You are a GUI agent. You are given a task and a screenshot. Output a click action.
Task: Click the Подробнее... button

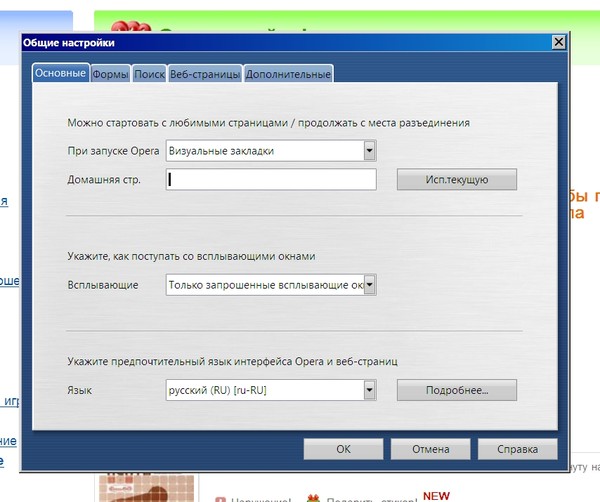(x=457, y=390)
